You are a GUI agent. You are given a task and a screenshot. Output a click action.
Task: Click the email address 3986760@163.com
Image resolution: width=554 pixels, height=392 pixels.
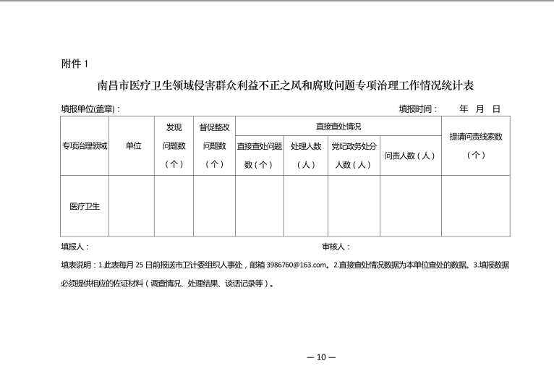(298, 265)
